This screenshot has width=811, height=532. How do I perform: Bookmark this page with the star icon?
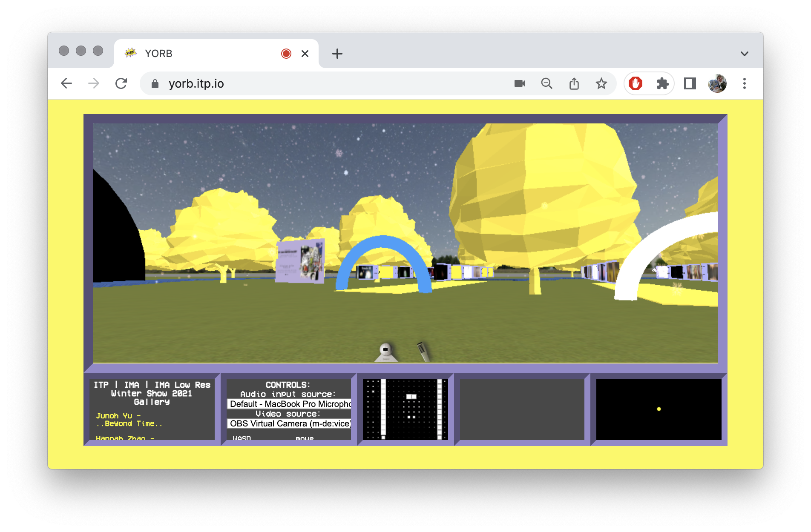[601, 83]
